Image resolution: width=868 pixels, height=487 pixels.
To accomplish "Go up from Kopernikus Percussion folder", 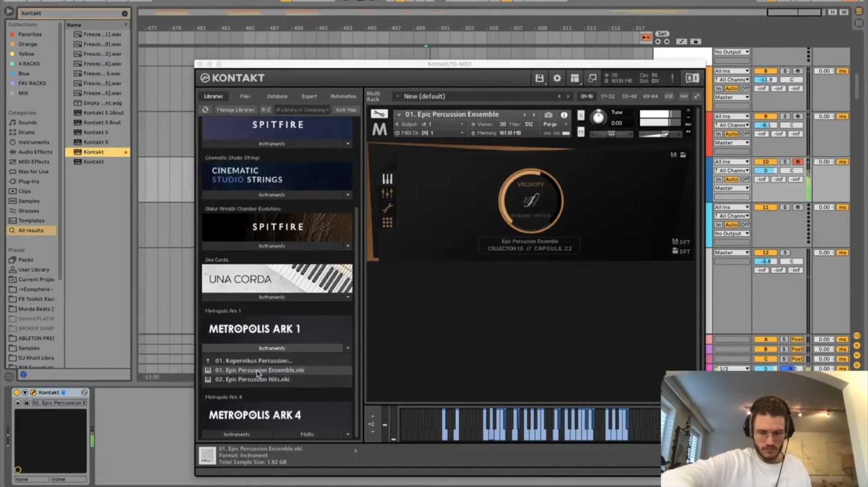I will [208, 361].
